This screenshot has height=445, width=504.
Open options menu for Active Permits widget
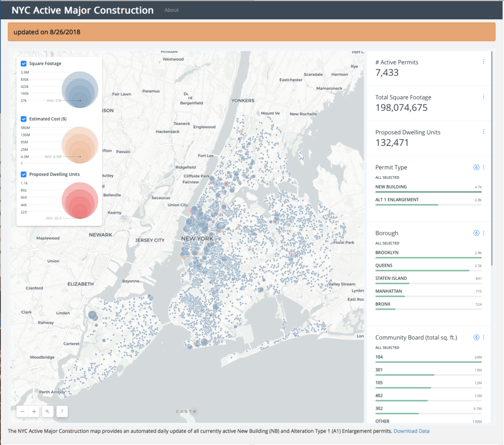click(483, 62)
